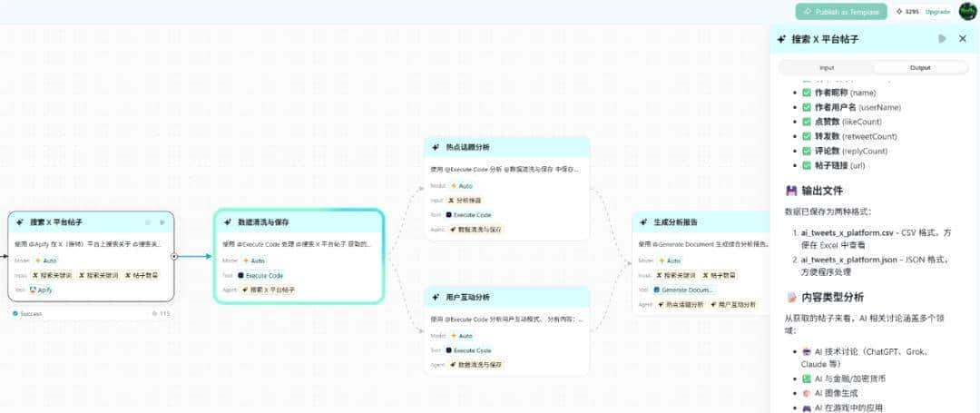Click the credits diamond icon beside 3295
Screen dimensions: 980x413
pos(899,12)
